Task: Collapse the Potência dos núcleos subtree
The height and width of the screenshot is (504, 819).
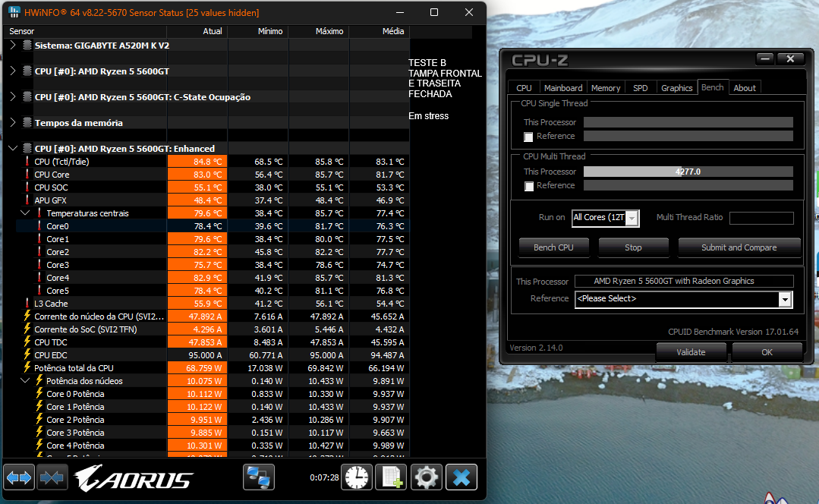Action: [25, 381]
